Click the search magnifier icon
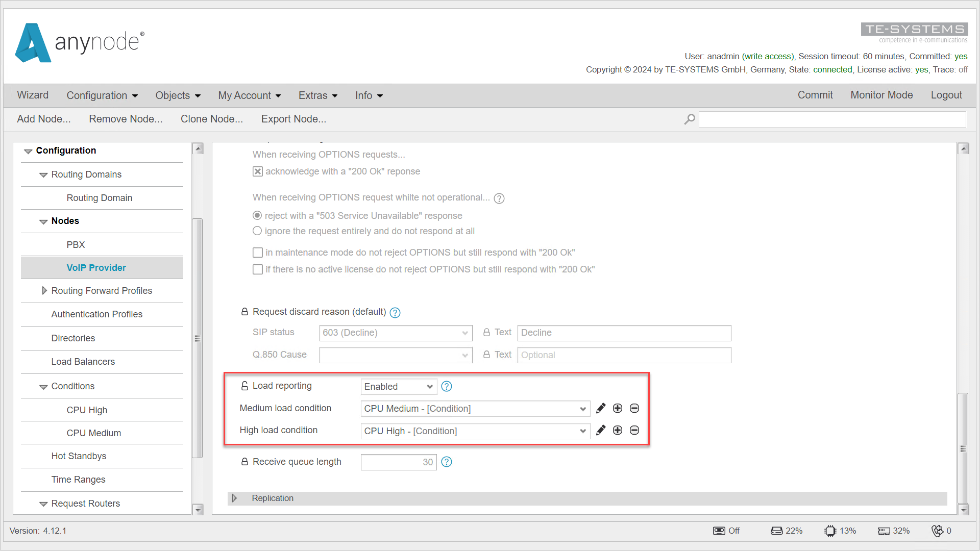The width and height of the screenshot is (980, 551). click(690, 119)
